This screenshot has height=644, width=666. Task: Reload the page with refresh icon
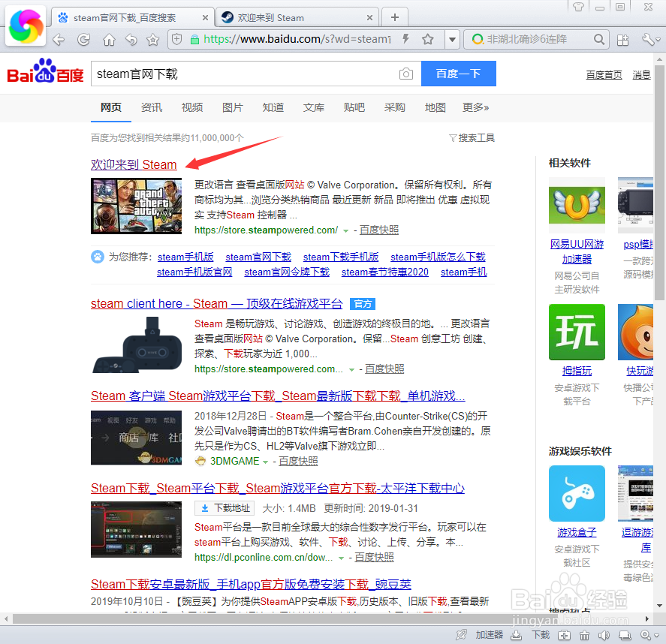coord(83,40)
